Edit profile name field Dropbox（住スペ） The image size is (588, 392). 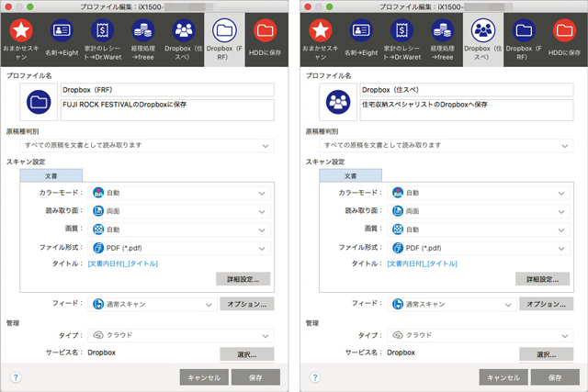click(x=467, y=90)
